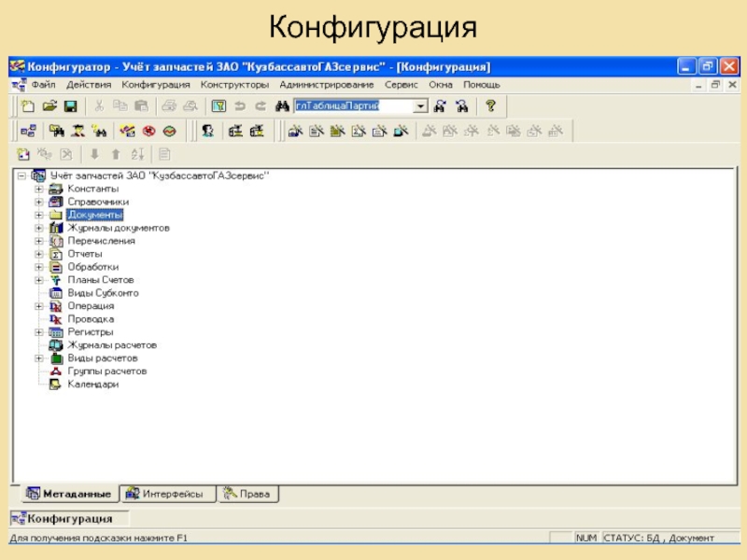Open the Конфигурация menu
The image size is (747, 560).
(157, 84)
